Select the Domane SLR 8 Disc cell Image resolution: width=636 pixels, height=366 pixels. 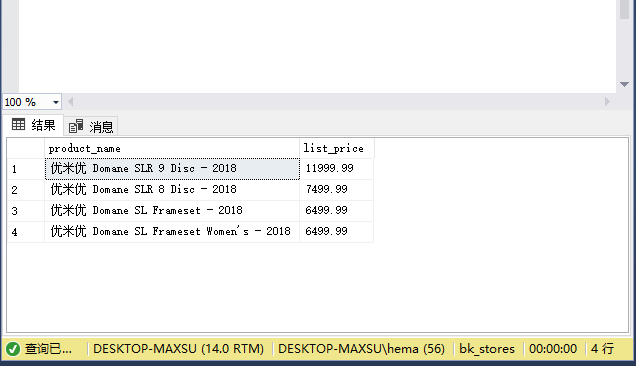coord(172,190)
